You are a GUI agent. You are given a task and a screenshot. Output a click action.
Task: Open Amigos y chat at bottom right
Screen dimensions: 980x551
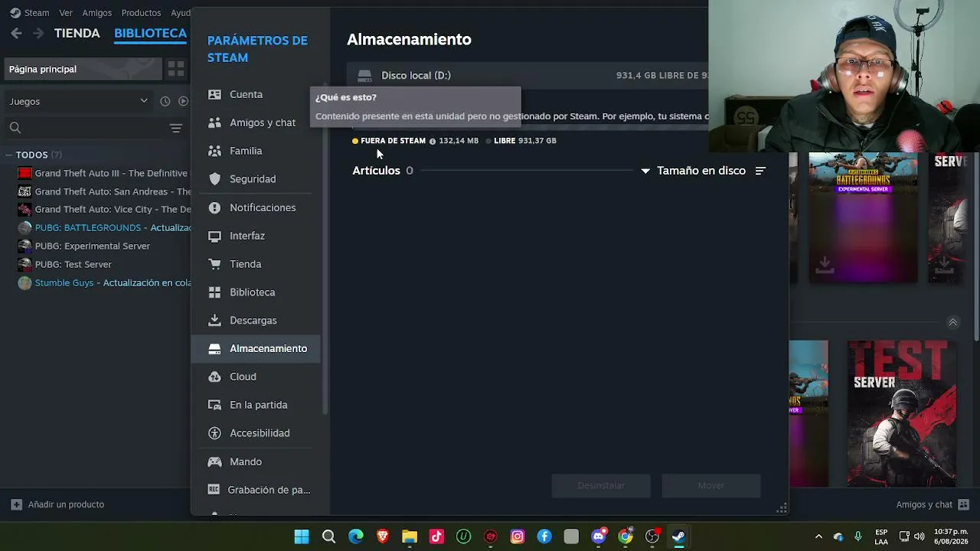pyautogui.click(x=933, y=504)
